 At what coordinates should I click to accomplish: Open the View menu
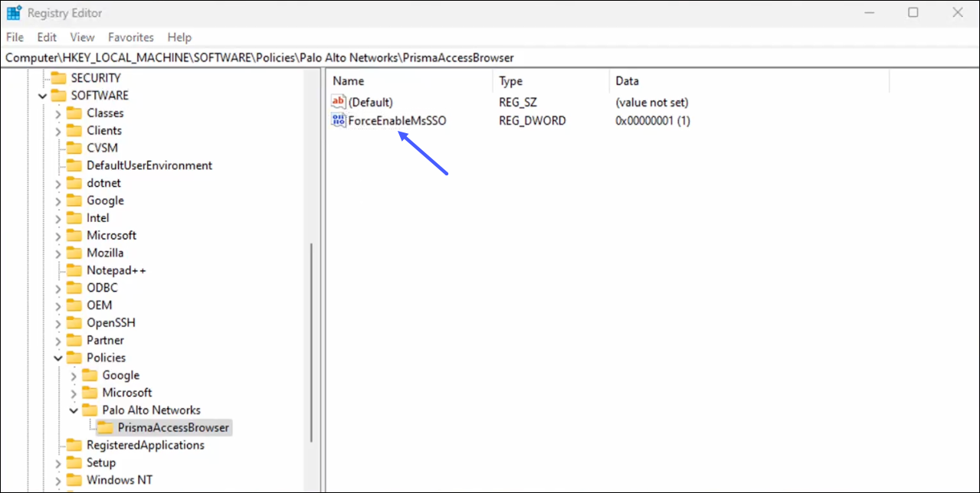[82, 37]
